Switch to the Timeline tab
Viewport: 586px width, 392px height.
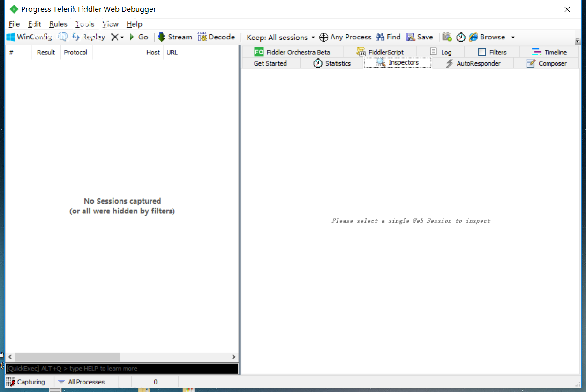pos(549,52)
